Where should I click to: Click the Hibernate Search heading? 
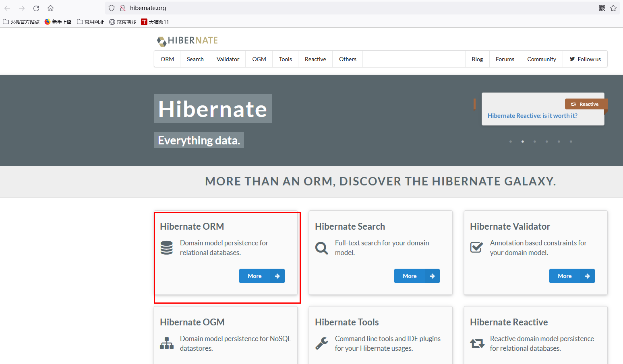[x=350, y=226]
